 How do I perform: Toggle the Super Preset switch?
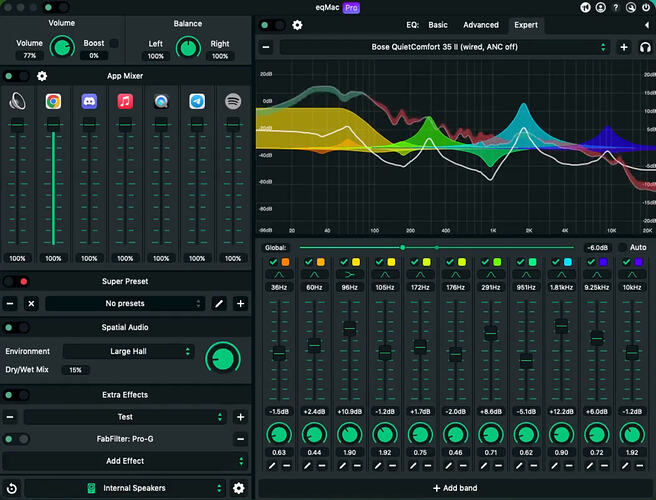click(x=16, y=282)
